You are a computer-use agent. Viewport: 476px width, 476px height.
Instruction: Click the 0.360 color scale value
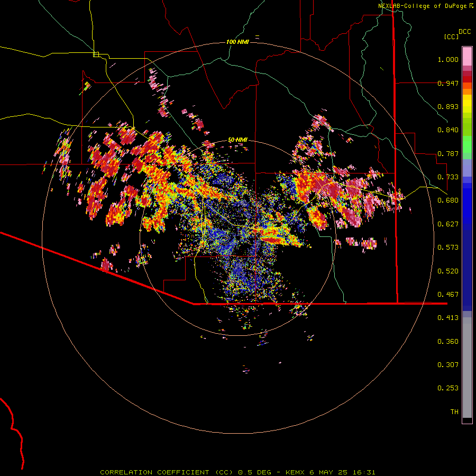tap(448, 342)
